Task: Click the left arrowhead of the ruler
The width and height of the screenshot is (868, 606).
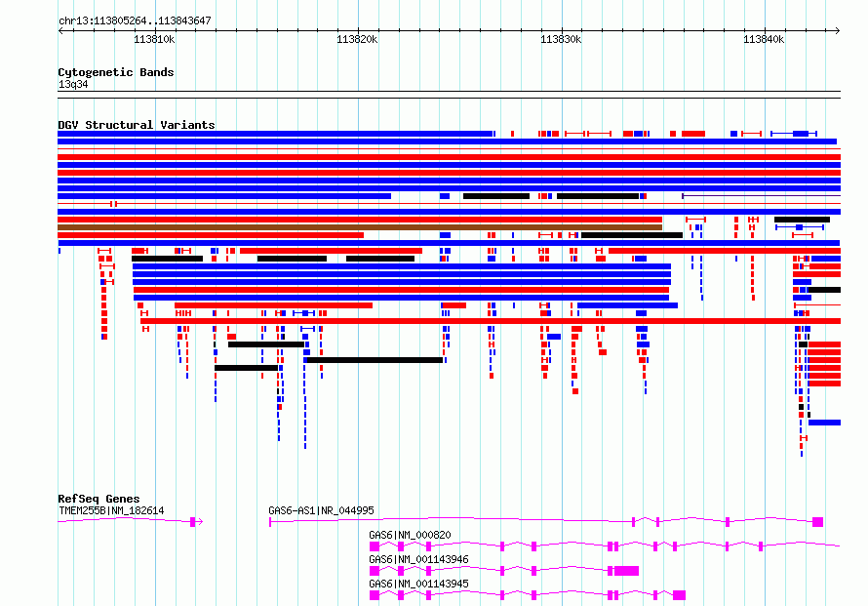Action: pyautogui.click(x=60, y=31)
